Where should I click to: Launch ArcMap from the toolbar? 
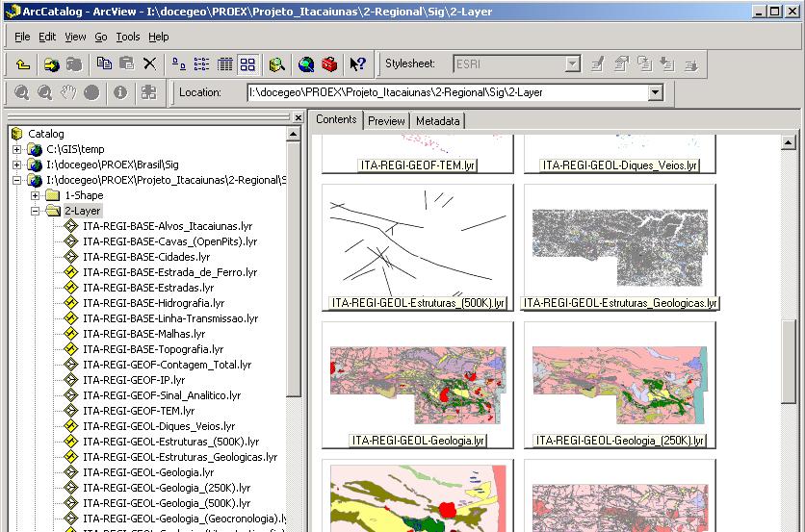pyautogui.click(x=306, y=64)
